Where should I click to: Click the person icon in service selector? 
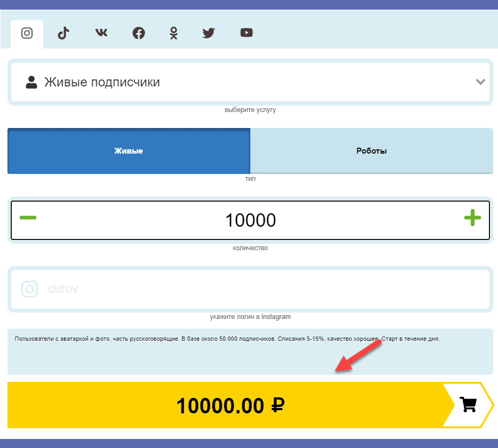pos(31,82)
